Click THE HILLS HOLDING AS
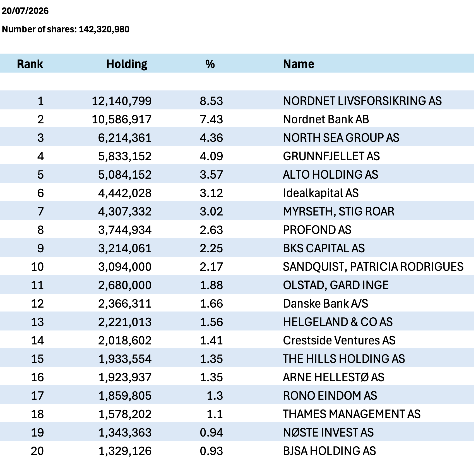The width and height of the screenshot is (476, 460). (x=344, y=359)
